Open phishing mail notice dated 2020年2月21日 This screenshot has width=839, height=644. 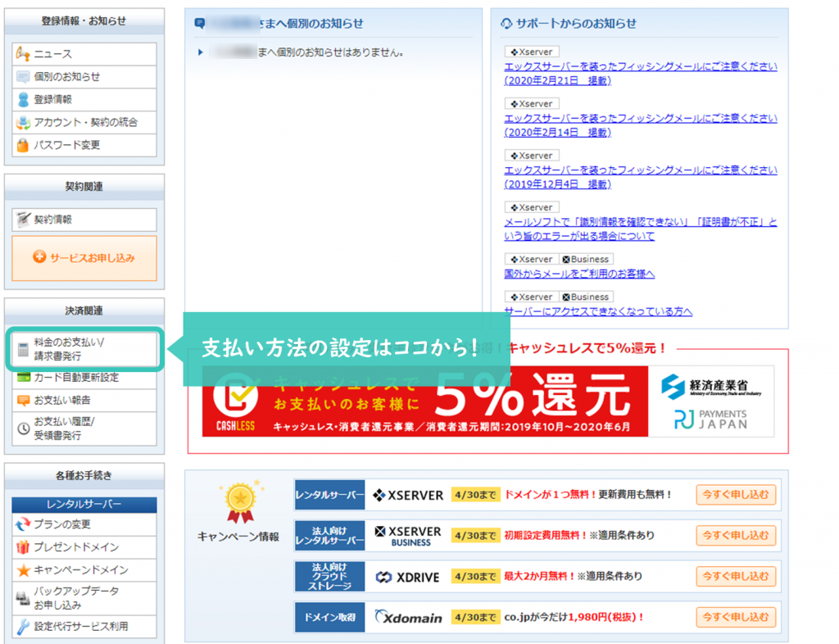pyautogui.click(x=641, y=73)
